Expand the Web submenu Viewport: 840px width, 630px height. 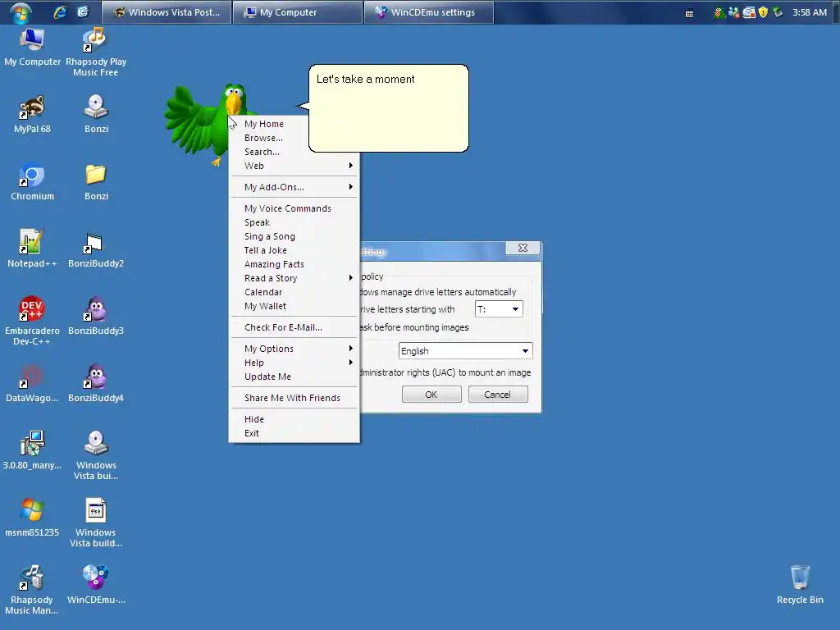click(294, 166)
